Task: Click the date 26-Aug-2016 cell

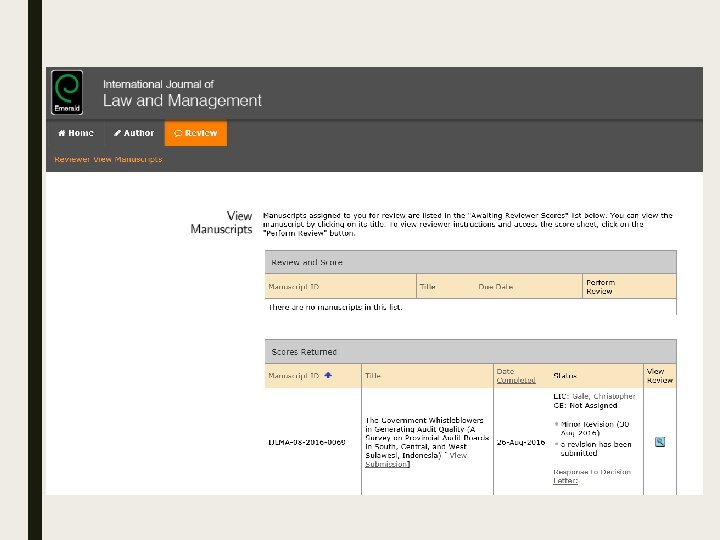Action: pos(521,442)
